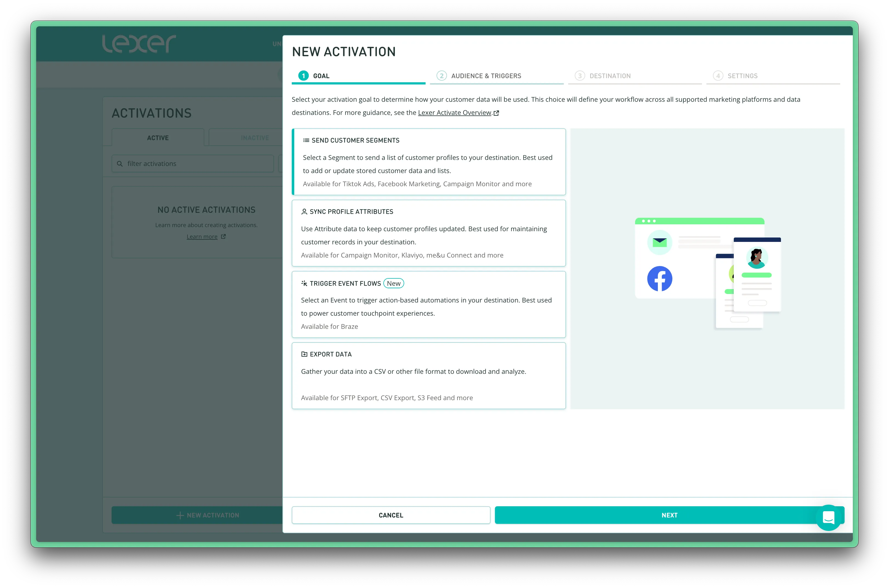
Task: Click the Trigger Event Flows cursor icon
Action: [304, 283]
